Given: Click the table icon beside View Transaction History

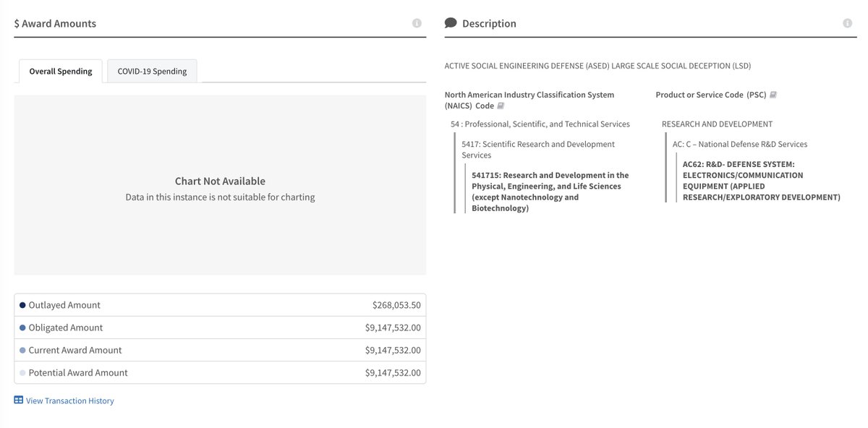Looking at the screenshot, I should (19, 400).
